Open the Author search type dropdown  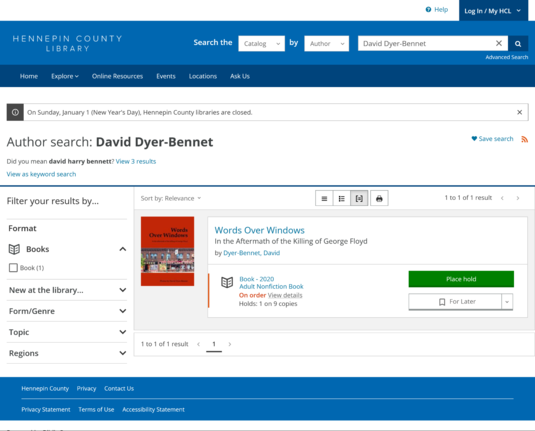pos(327,44)
